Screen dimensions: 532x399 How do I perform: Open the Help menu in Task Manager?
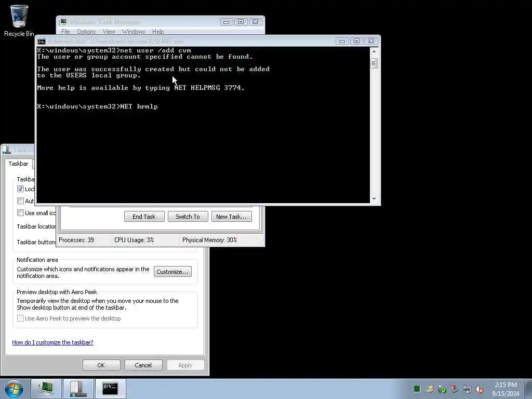[158, 32]
